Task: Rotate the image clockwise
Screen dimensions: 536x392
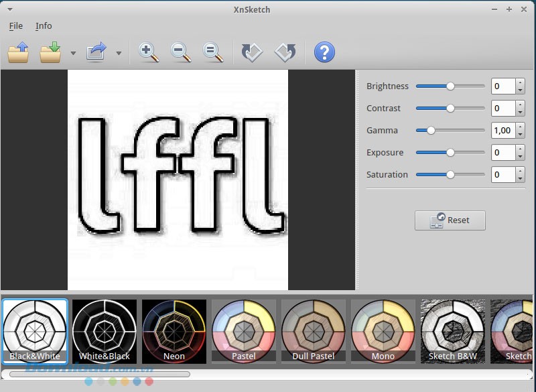Action: tap(285, 52)
